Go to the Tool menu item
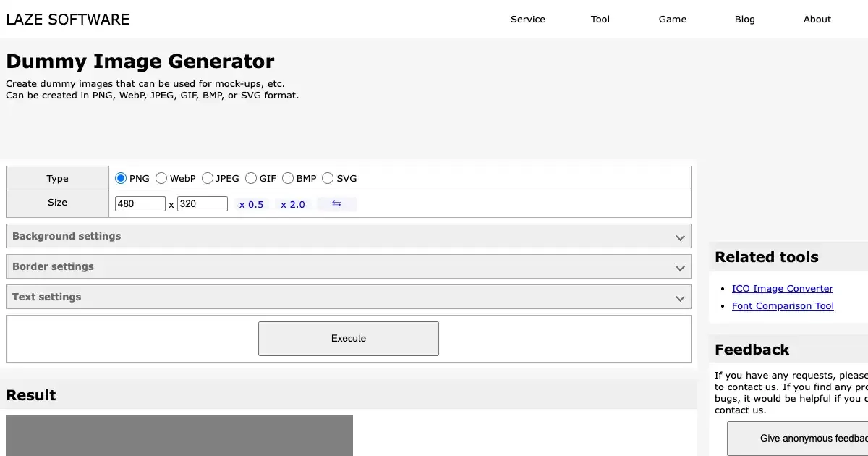Screen dimensions: 868x456 click(x=600, y=20)
